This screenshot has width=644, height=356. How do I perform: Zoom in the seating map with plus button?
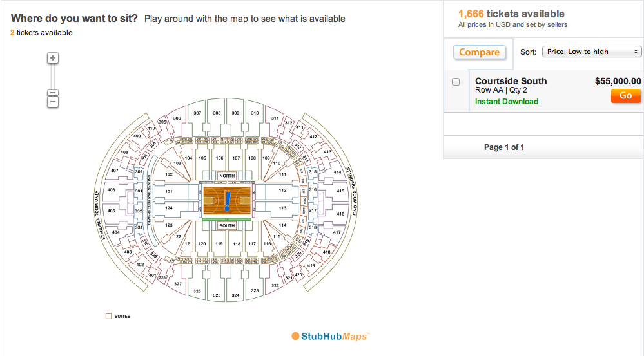click(53, 58)
